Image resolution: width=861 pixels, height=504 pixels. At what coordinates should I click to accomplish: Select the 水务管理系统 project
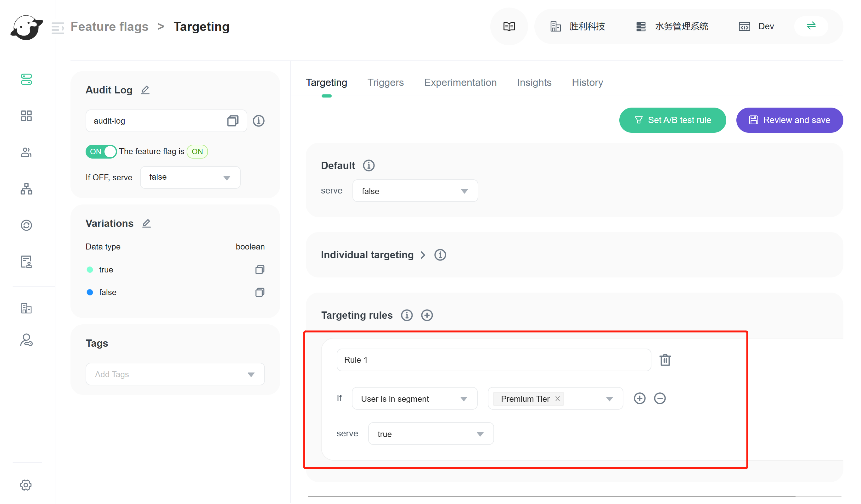coord(672,27)
